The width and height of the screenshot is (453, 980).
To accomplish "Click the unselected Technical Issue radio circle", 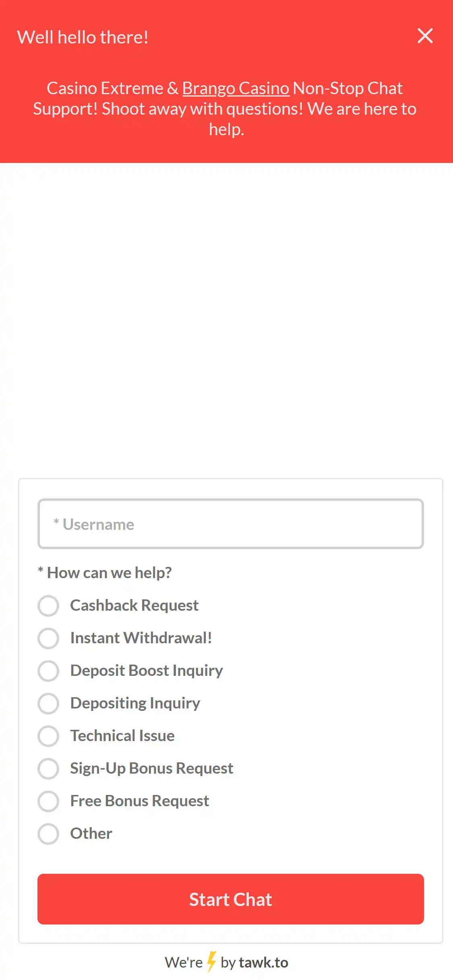I will pyautogui.click(x=48, y=736).
